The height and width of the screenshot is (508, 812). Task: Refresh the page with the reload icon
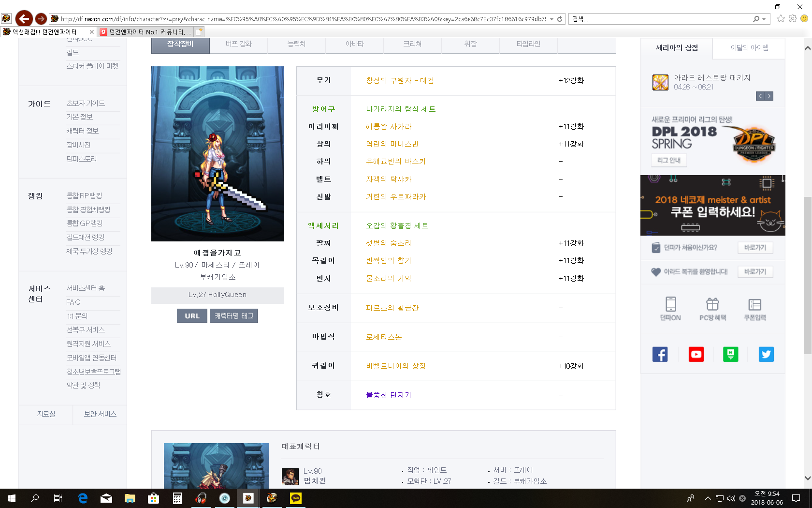tap(560, 19)
